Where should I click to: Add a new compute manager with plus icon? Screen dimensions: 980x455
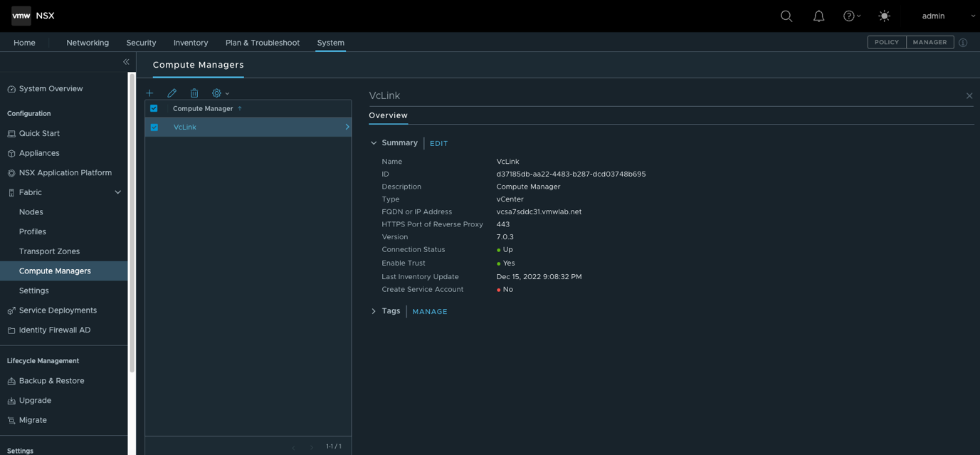click(149, 93)
